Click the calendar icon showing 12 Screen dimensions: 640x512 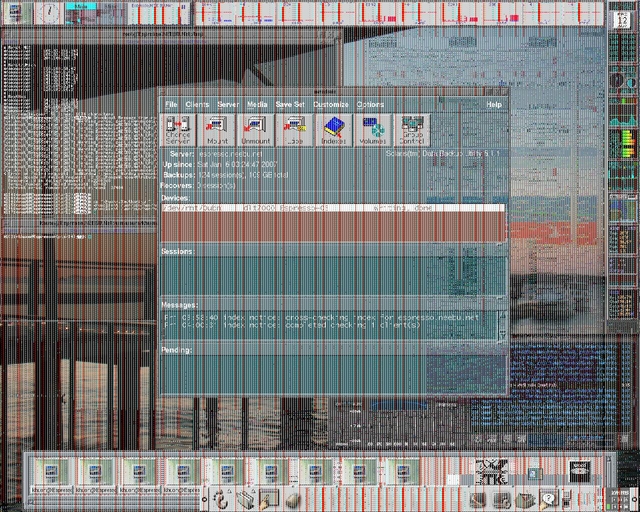pos(623,20)
